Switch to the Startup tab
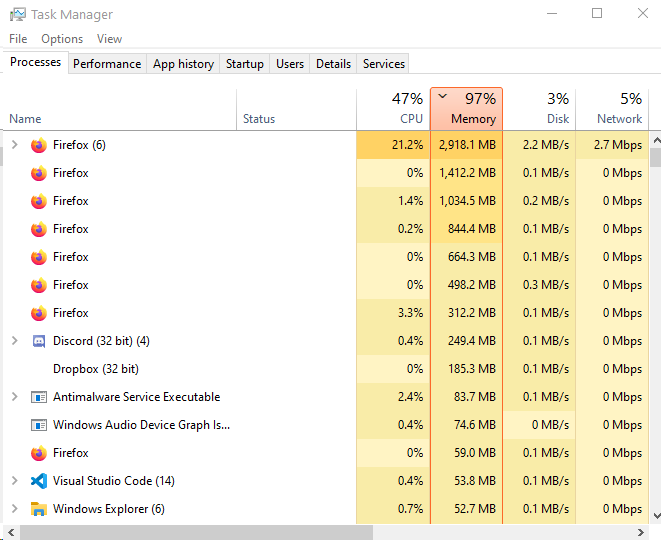This screenshot has width=661, height=540. pyautogui.click(x=245, y=64)
